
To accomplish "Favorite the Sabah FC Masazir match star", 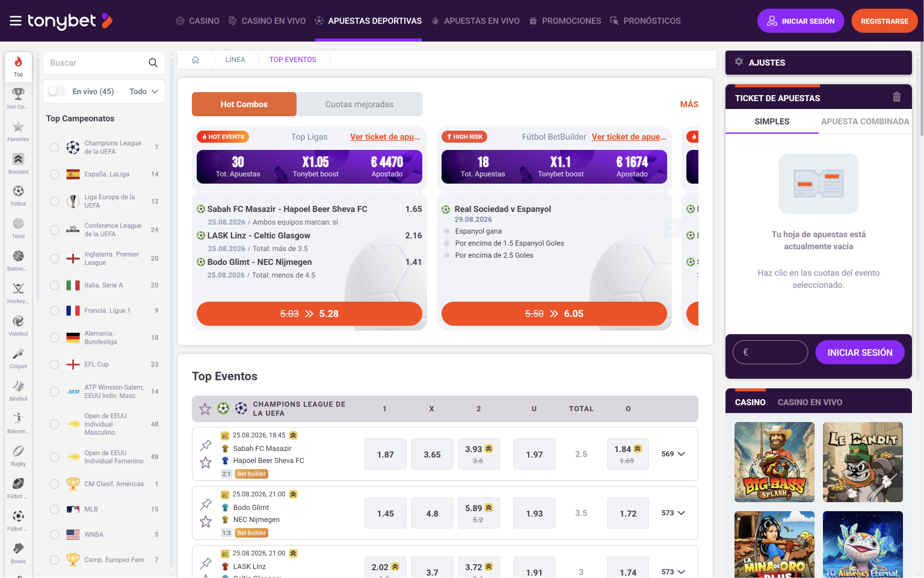I will coord(206,462).
